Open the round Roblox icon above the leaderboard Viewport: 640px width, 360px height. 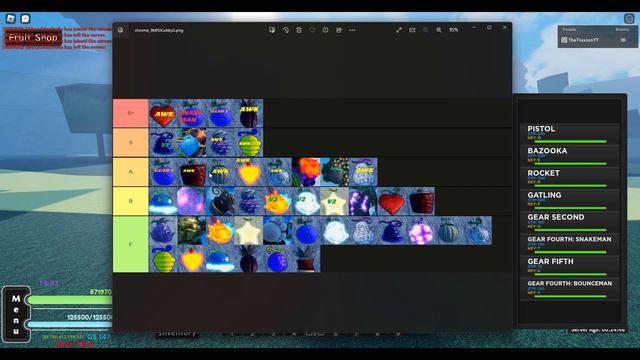629,18
